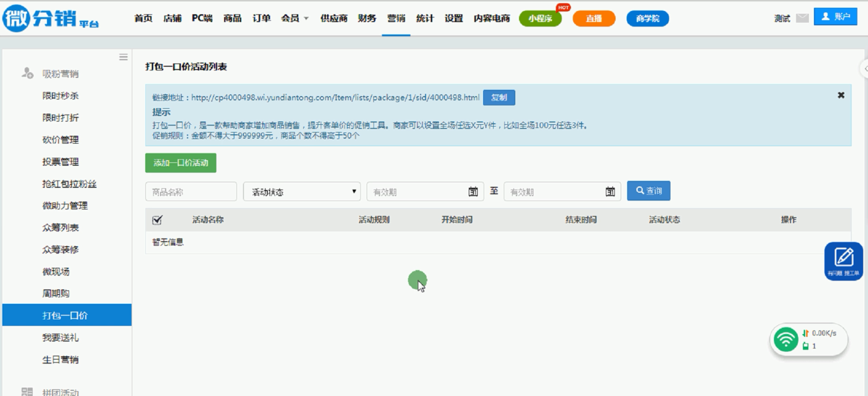
Task: Close the blue tips panel
Action: click(x=841, y=96)
